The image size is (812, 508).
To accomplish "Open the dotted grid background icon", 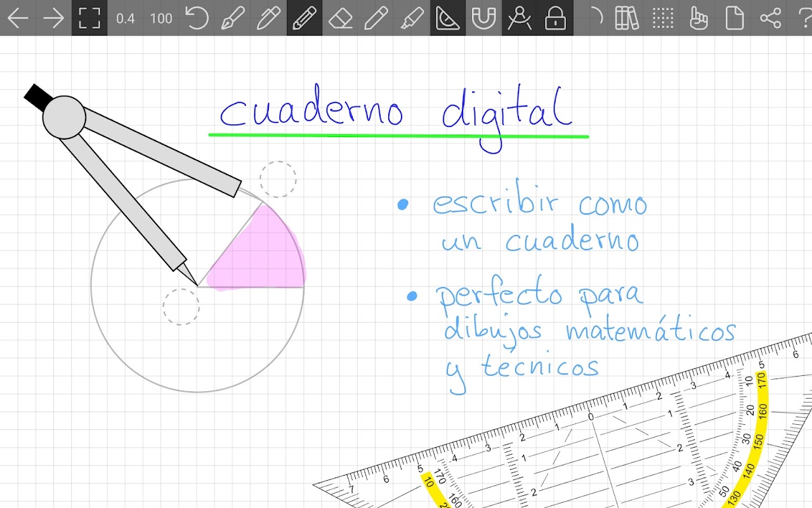I will coord(663,18).
